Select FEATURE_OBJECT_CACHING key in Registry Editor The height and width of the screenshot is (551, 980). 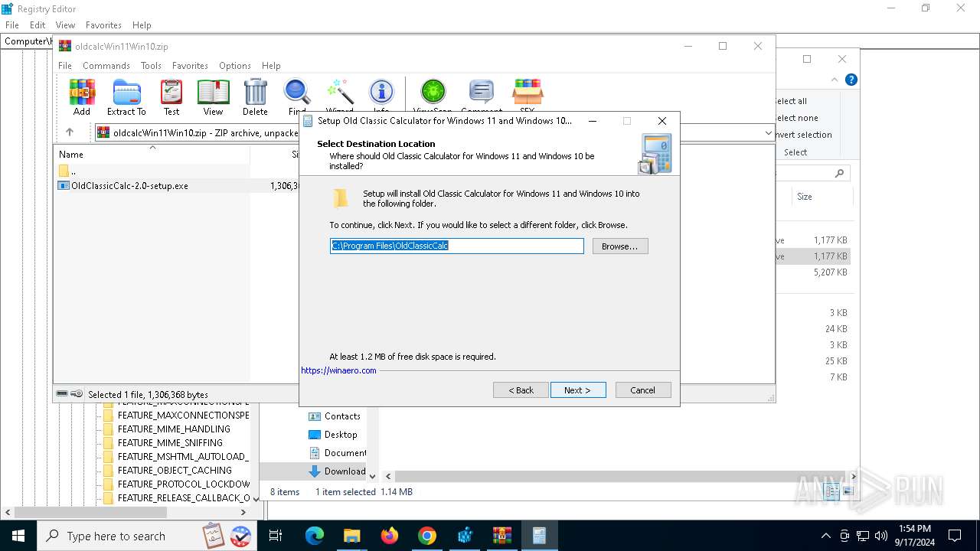tap(175, 471)
